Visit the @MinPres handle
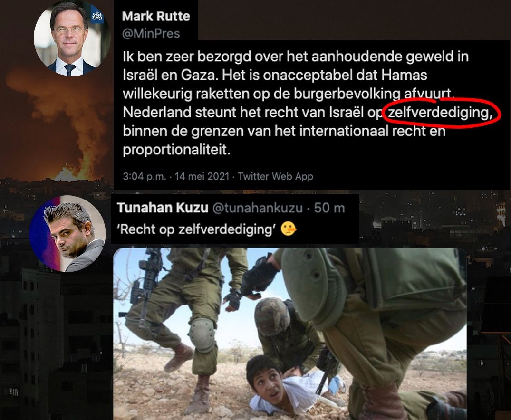Viewport: 511px width, 420px height. tap(151, 33)
